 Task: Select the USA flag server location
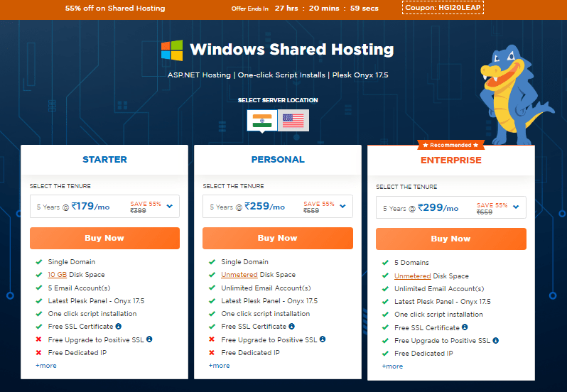(293, 120)
